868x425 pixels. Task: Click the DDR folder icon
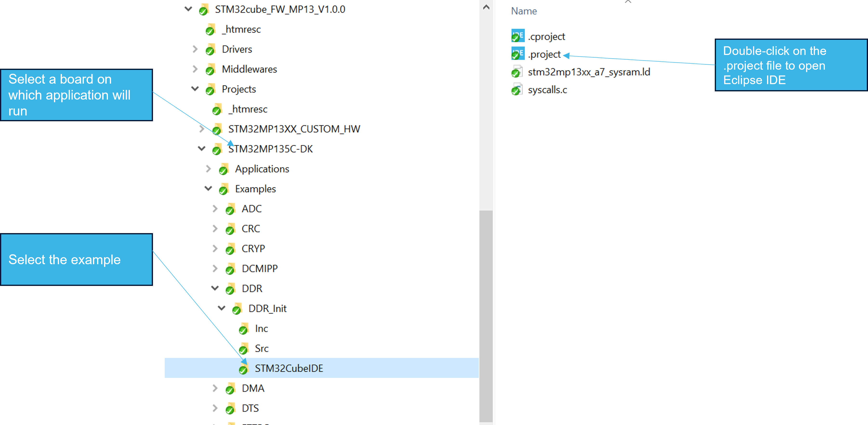231,288
